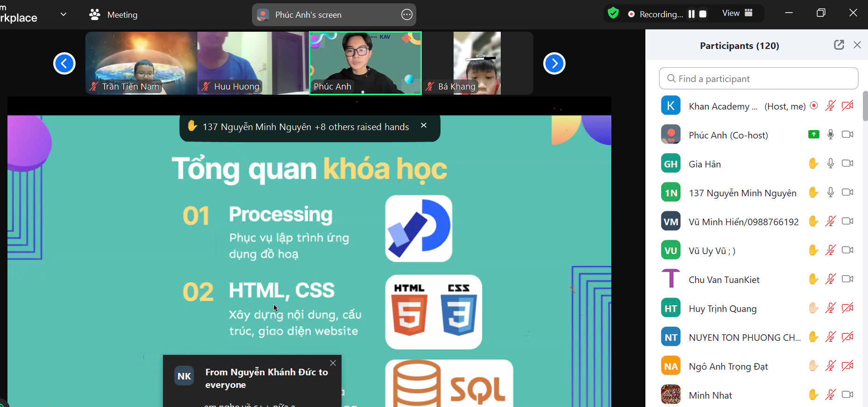
Task: Select the Trần Tiến Nam video thumbnail
Action: (x=141, y=63)
